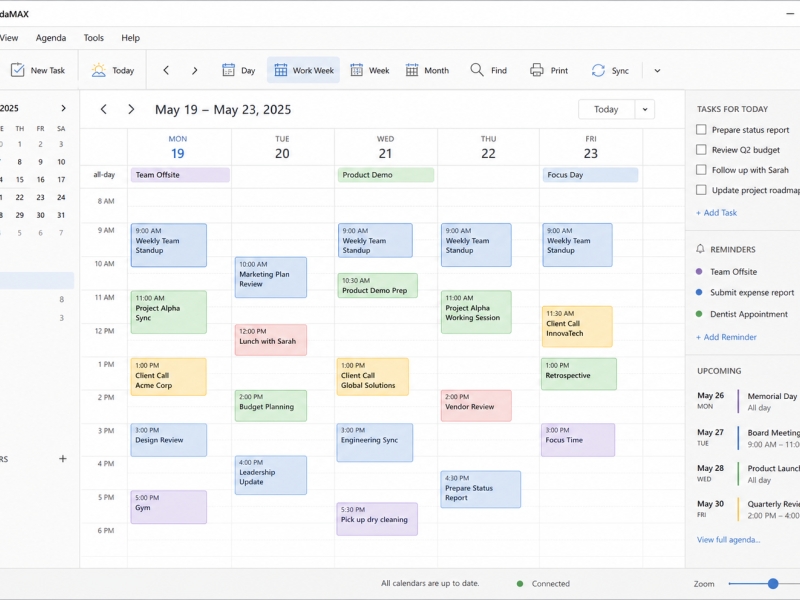Open the Prepare Status Report event
The width and height of the screenshot is (800, 600).
481,490
